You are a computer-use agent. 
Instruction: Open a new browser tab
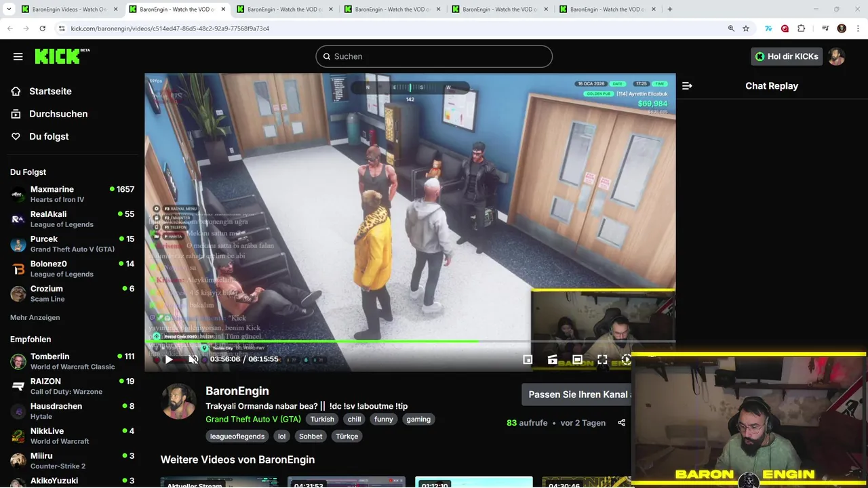click(x=670, y=9)
